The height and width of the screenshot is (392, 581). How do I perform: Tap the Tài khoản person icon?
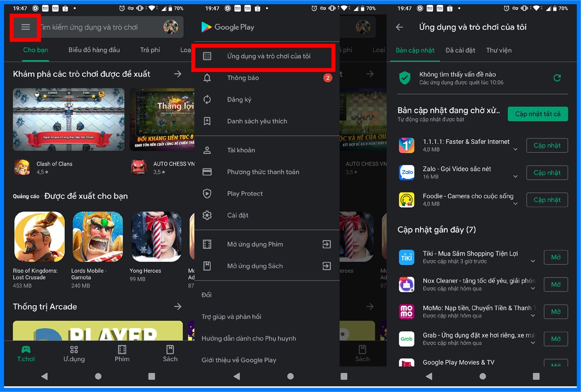pos(207,150)
